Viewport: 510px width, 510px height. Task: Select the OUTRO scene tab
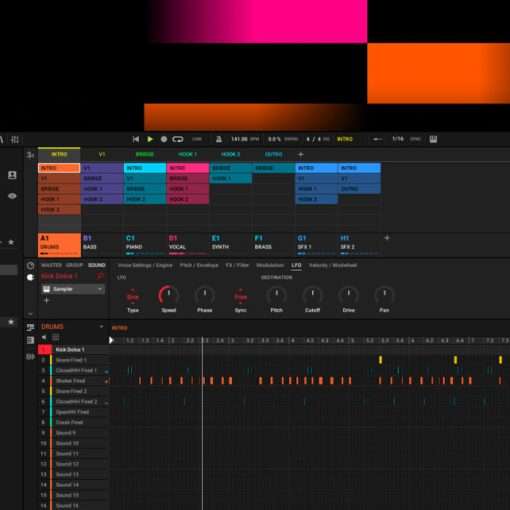[273, 154]
